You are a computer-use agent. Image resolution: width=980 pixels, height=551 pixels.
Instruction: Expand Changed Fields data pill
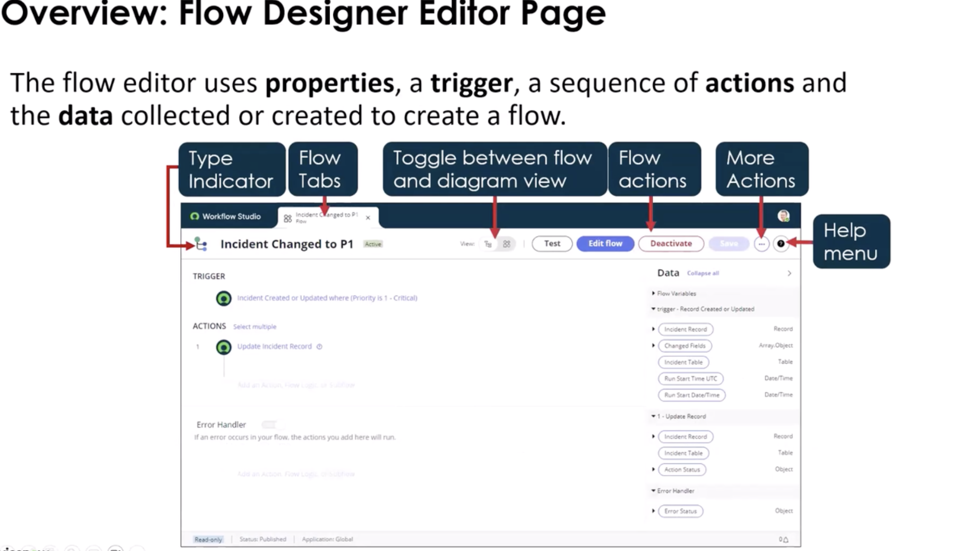653,346
